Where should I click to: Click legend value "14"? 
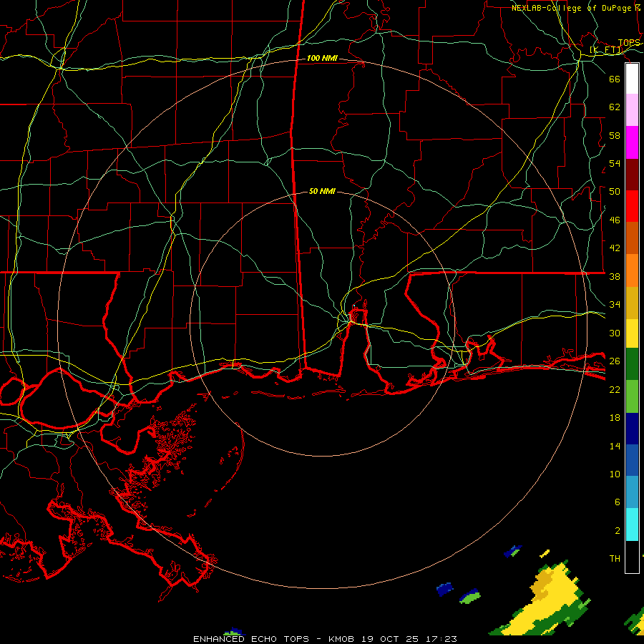pos(615,446)
